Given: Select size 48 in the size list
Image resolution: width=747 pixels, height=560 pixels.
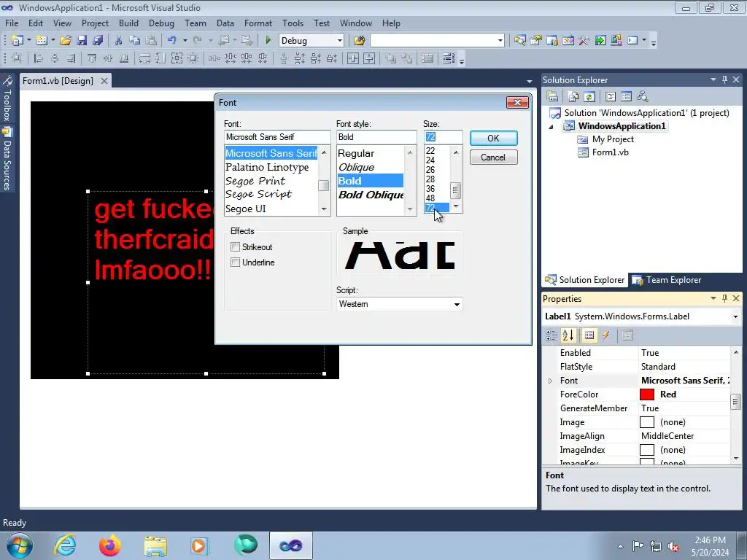Looking at the screenshot, I should tap(430, 198).
